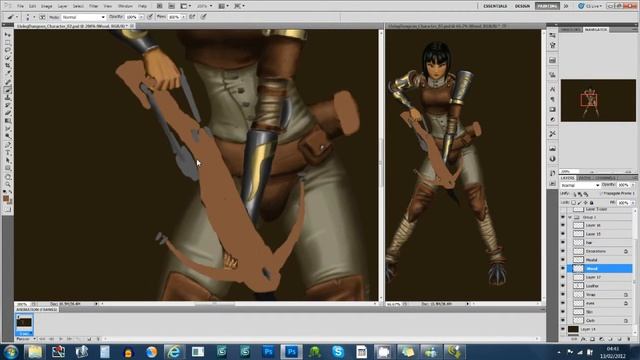Select the Move tool
640x360 pixels.
coord(8,35)
